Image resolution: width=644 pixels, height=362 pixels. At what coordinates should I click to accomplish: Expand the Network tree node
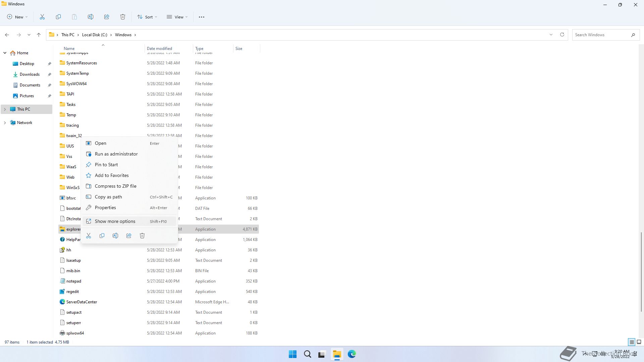point(5,123)
